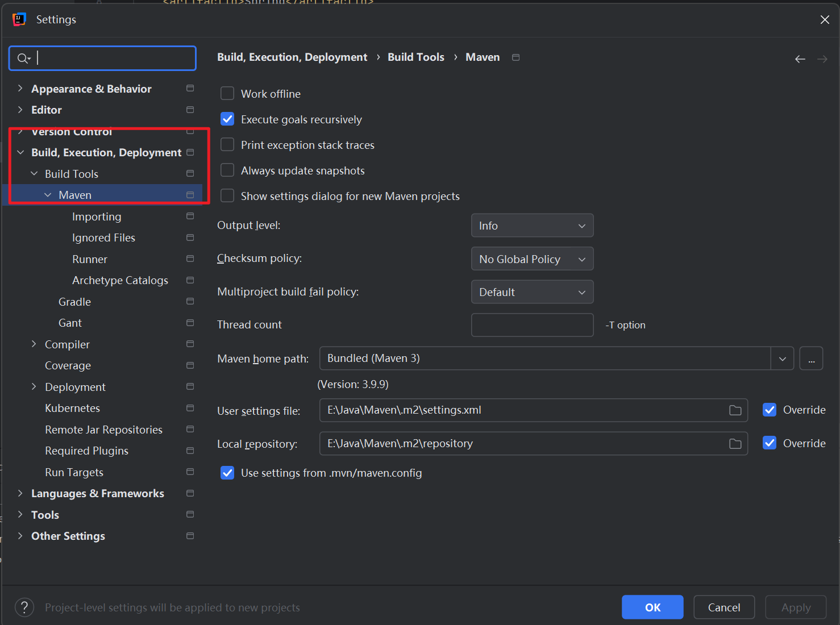Uncheck Use settings from .mvn/maven.config
Image resolution: width=840 pixels, height=625 pixels.
click(227, 473)
